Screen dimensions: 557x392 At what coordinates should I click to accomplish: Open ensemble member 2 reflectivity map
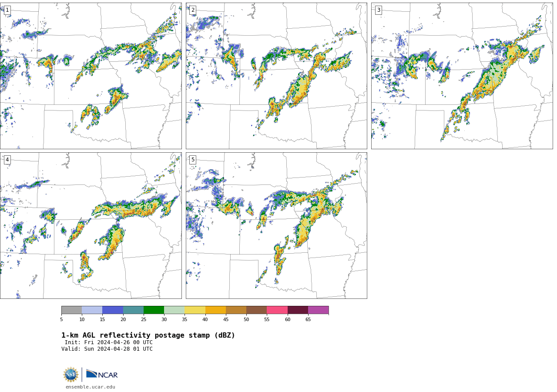point(276,76)
